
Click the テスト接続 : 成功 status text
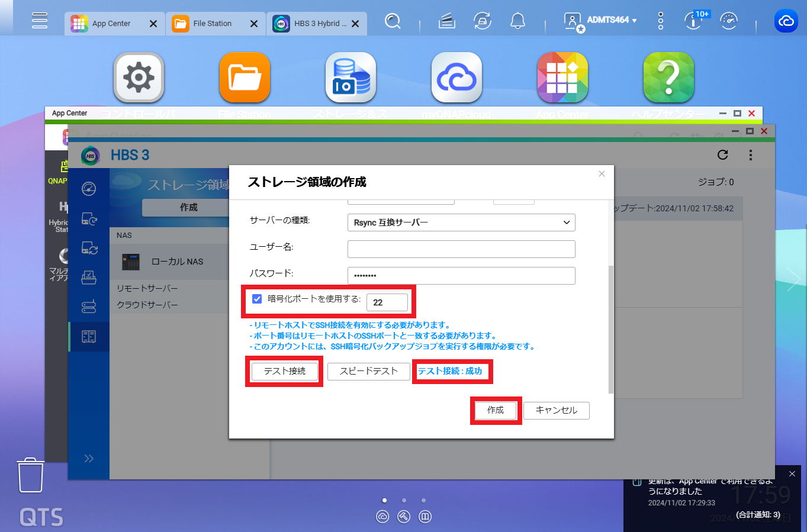pyautogui.click(x=450, y=372)
